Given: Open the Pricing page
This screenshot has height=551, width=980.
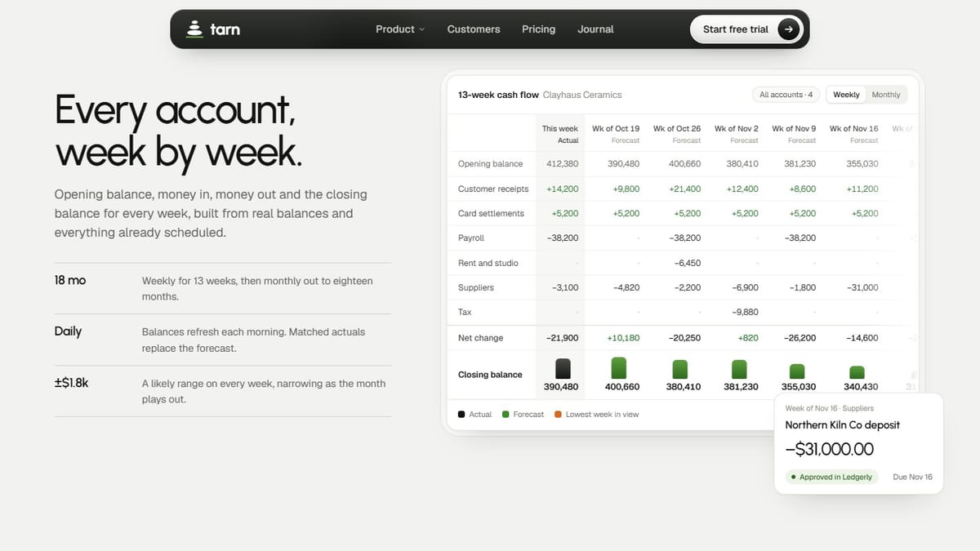Looking at the screenshot, I should point(539,29).
